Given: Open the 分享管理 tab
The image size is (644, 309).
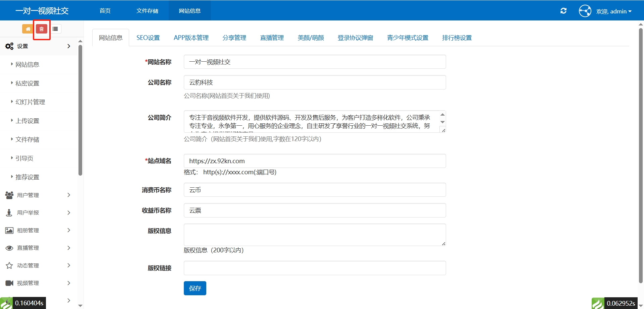Looking at the screenshot, I should pos(234,38).
